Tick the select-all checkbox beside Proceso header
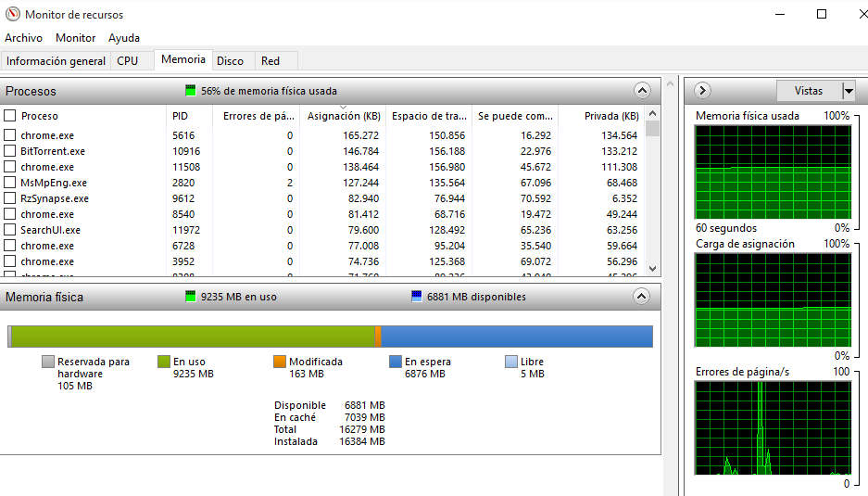Image resolution: width=868 pixels, height=496 pixels. click(10, 116)
